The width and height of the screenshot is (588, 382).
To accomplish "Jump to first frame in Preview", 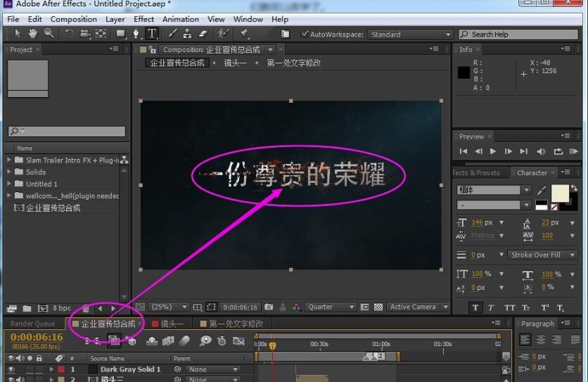I will (x=464, y=151).
